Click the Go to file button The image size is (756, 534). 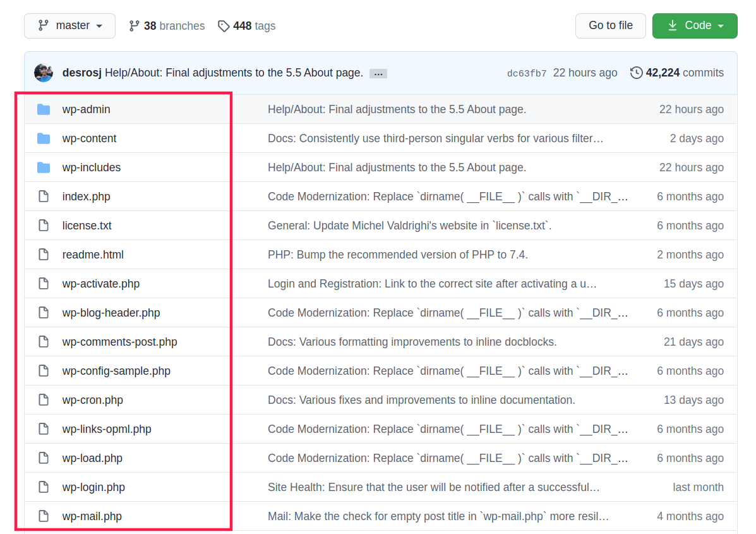610,25
